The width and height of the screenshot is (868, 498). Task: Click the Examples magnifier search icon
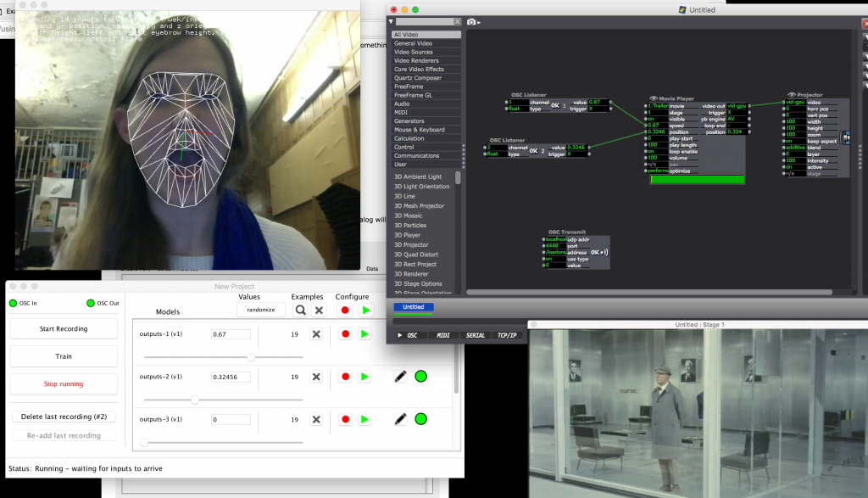pos(300,311)
